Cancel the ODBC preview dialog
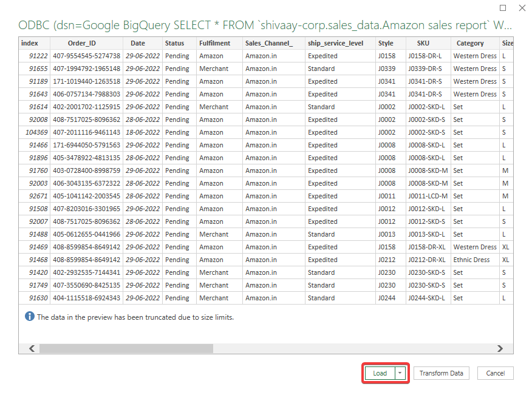 point(496,373)
